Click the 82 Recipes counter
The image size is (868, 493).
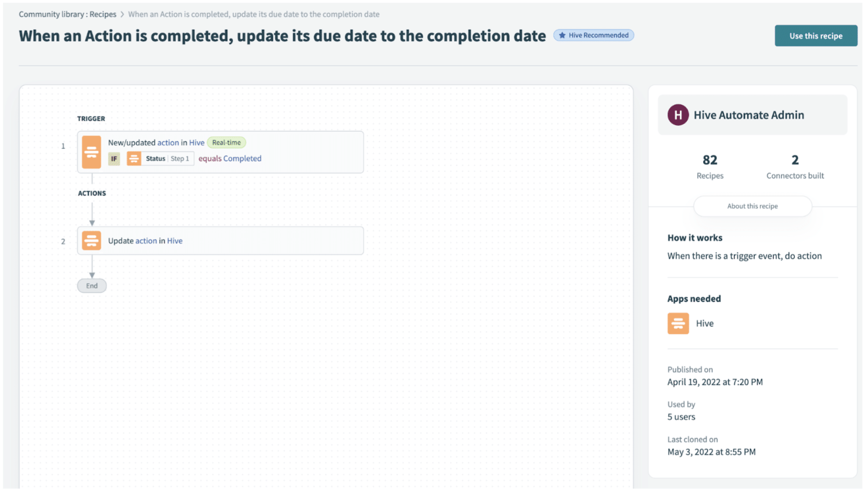point(709,166)
